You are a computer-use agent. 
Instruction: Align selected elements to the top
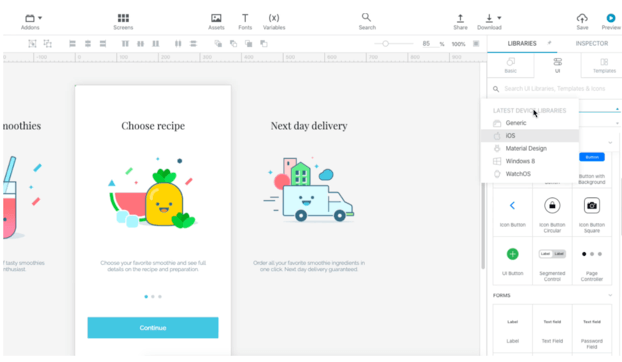[x=125, y=44]
